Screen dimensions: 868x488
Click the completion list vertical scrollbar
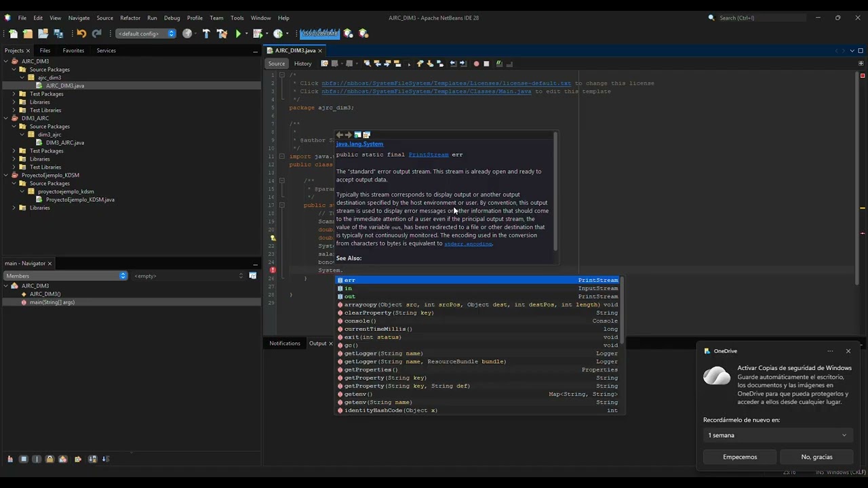[x=621, y=310]
